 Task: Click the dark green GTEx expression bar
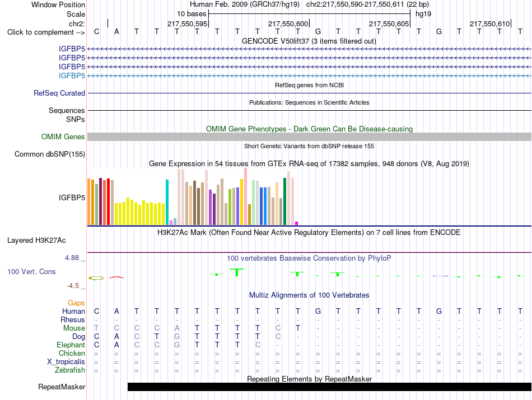click(x=284, y=201)
